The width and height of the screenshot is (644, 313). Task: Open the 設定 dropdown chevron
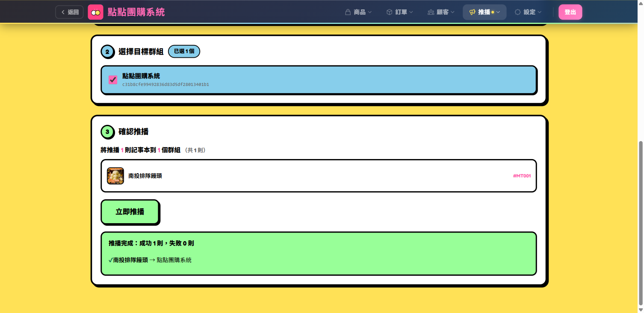[540, 12]
